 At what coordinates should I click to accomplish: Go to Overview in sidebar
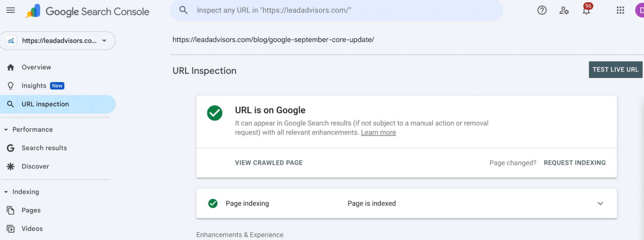(x=36, y=67)
